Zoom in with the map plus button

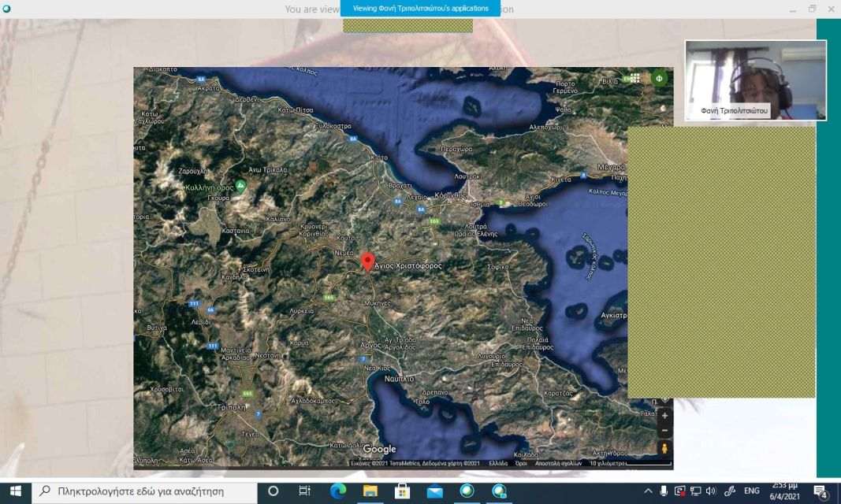[664, 416]
